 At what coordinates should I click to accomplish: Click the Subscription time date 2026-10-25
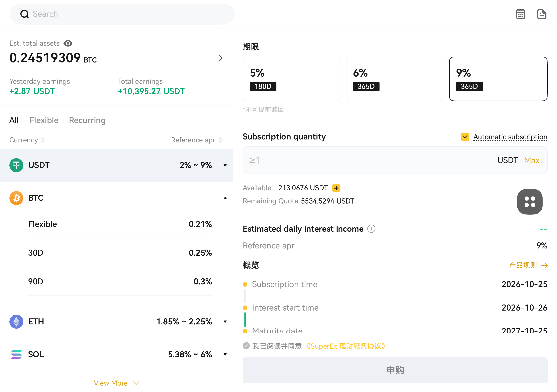[x=524, y=284]
